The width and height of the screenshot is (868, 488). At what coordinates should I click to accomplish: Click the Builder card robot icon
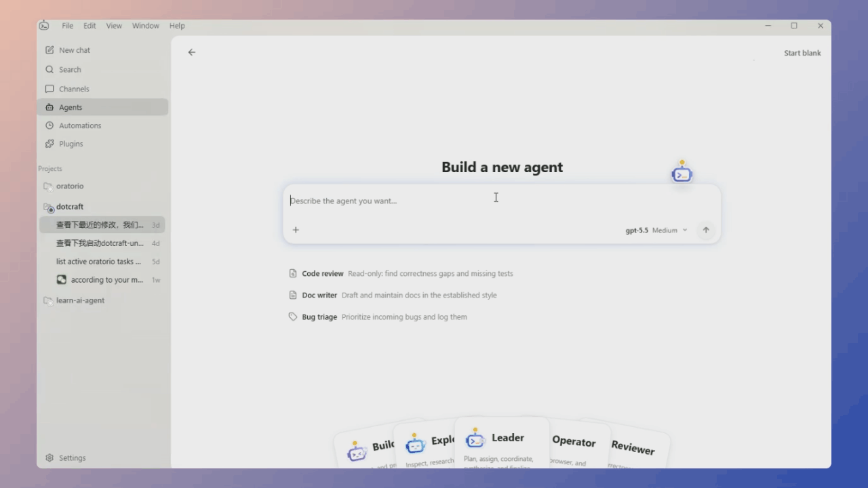[x=357, y=451]
